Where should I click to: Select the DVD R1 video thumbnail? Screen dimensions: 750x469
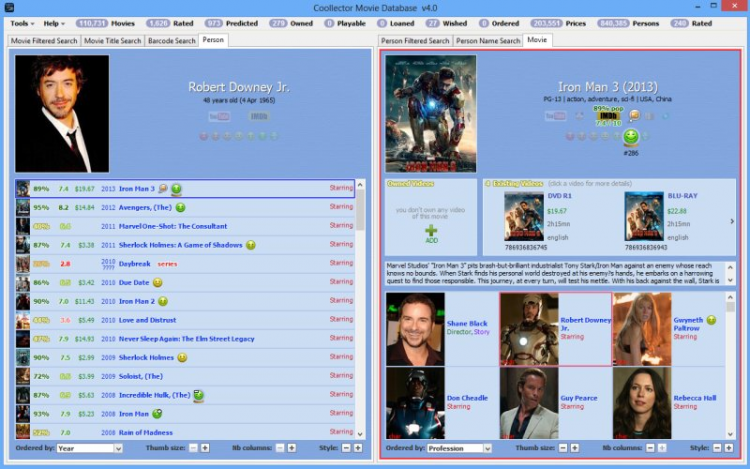coord(524,217)
